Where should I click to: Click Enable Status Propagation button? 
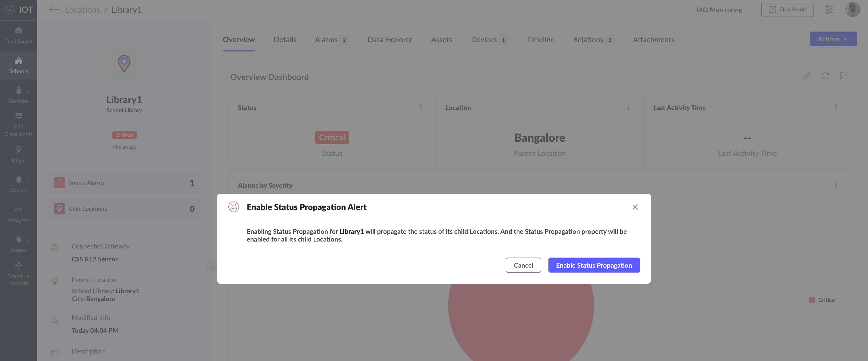[x=594, y=265]
